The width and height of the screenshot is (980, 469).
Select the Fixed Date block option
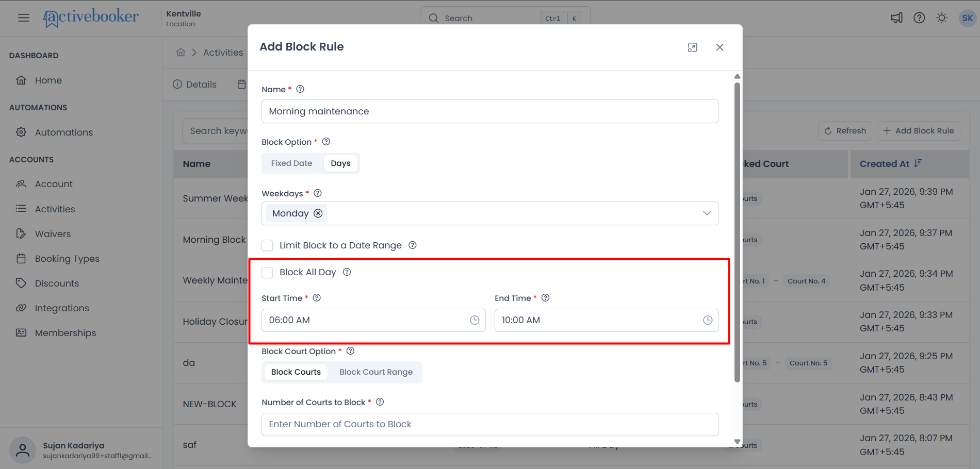pos(291,163)
